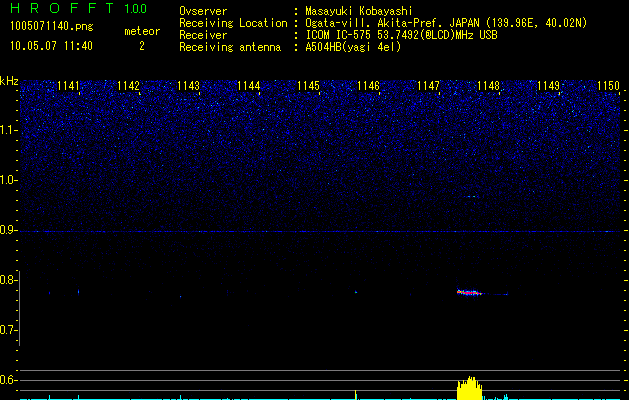Click the red meteor echo trace
The image size is (629, 400).
468,292
